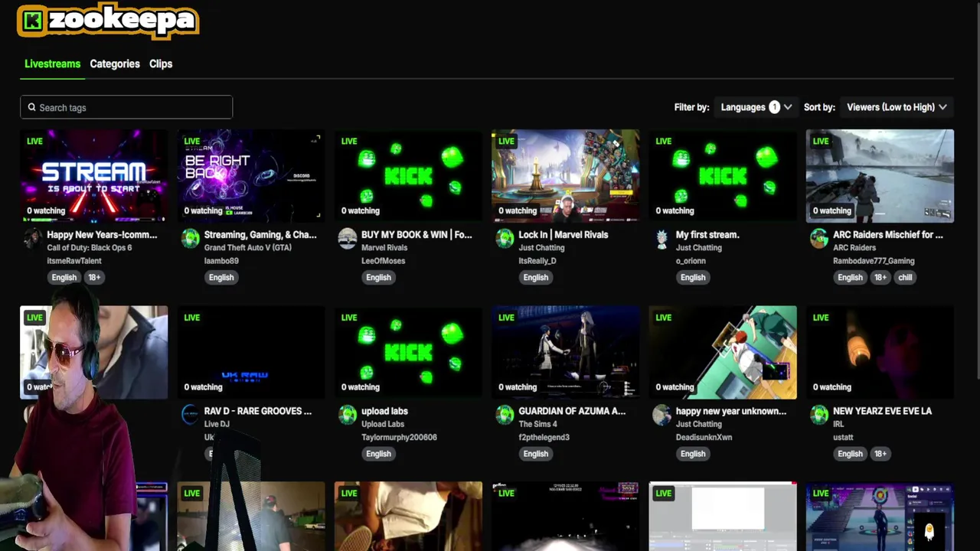Open the Viewers (Low to High) sort dropdown

(897, 107)
